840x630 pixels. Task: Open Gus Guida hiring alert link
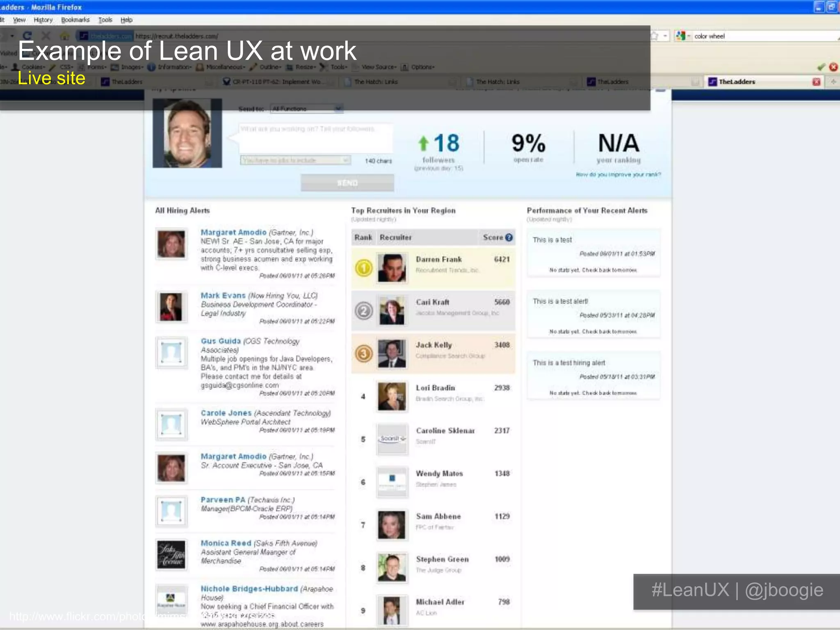(221, 341)
